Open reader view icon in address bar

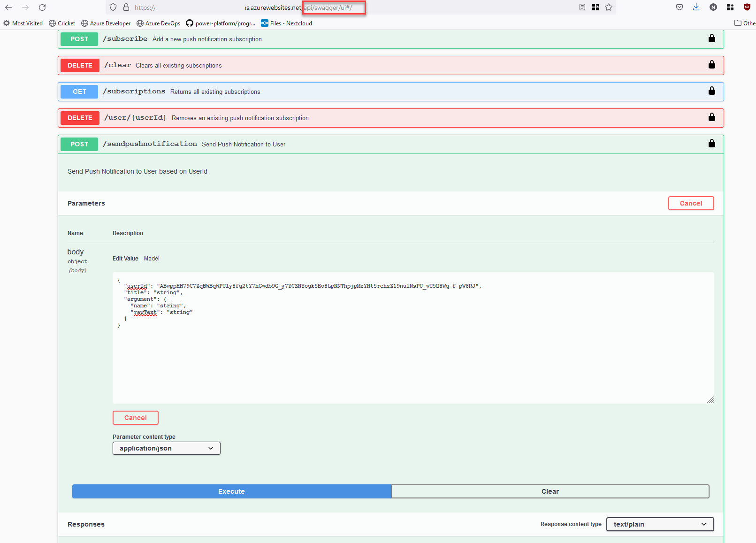(582, 7)
